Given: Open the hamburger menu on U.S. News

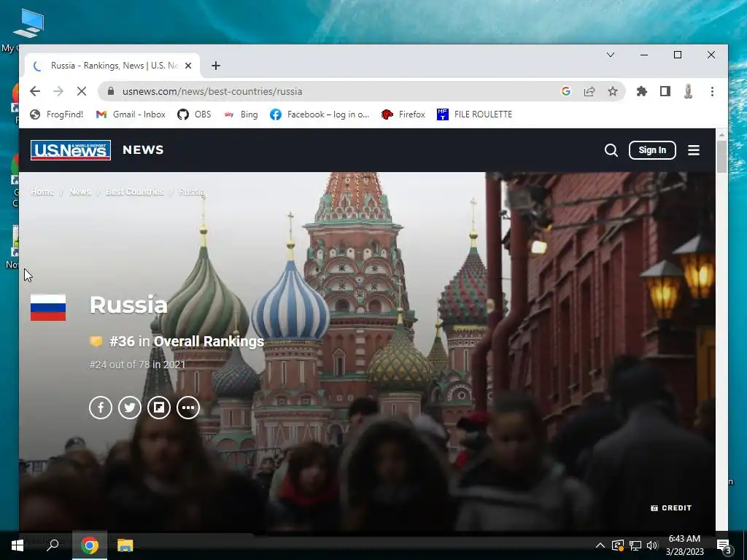Looking at the screenshot, I should [694, 150].
